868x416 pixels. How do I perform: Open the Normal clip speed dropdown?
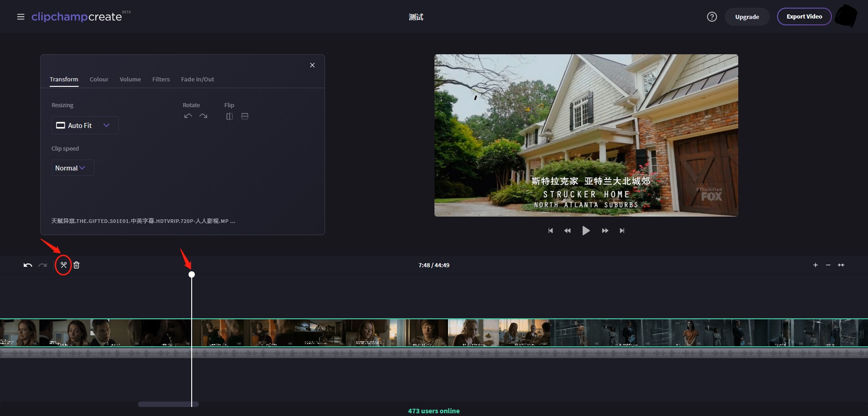point(73,168)
